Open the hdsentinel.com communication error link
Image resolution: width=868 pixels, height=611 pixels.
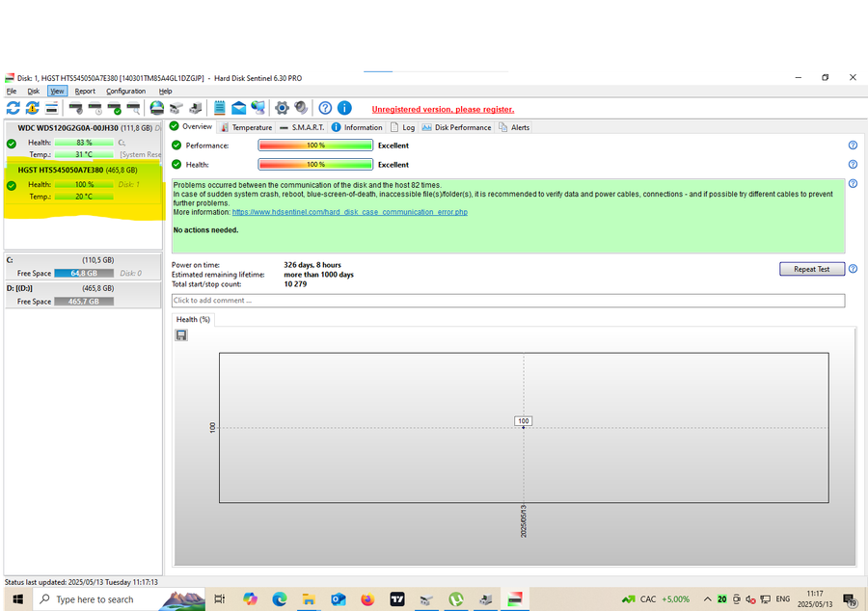(349, 212)
